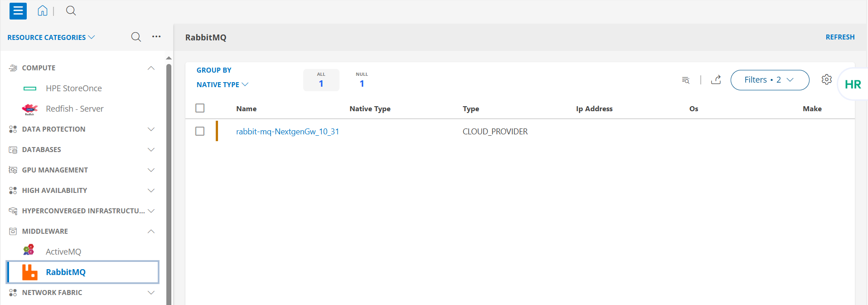This screenshot has height=305, width=868.
Task: Click the export/share icon
Action: 716,80
